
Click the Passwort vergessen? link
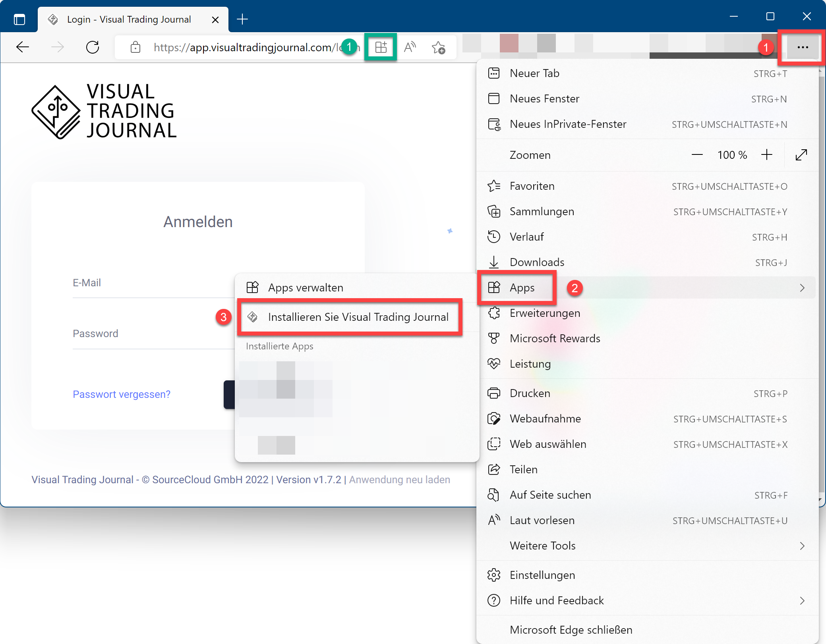122,394
